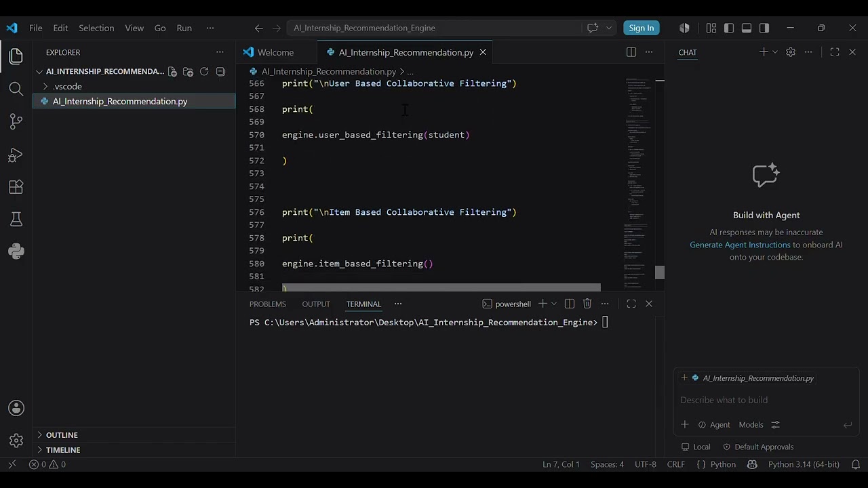
Task: Open the File menu
Action: [x=36, y=28]
